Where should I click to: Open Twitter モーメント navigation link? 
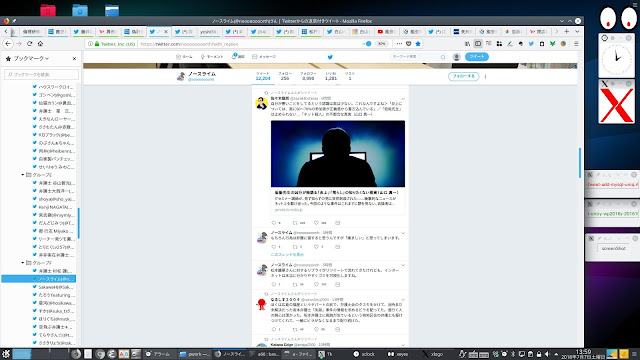tap(212, 57)
